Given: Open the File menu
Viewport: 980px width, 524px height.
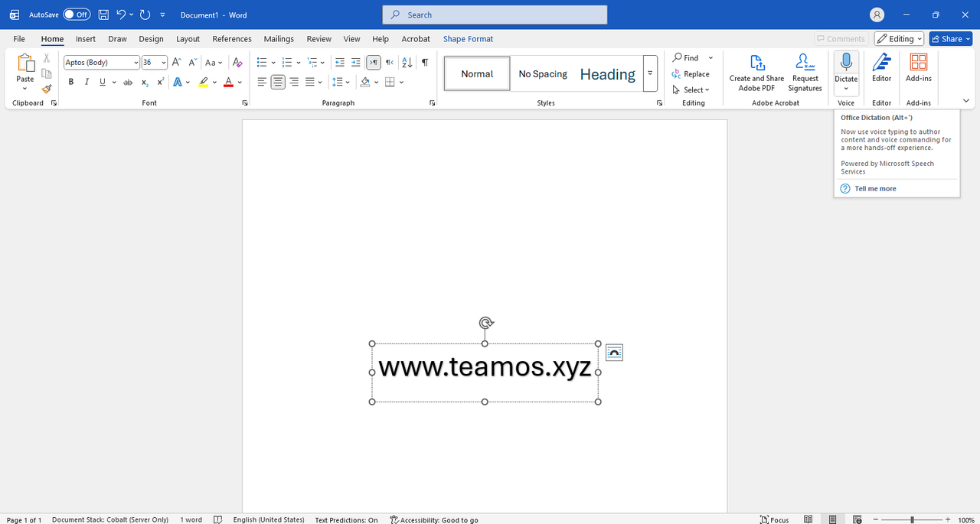Looking at the screenshot, I should pos(19,39).
